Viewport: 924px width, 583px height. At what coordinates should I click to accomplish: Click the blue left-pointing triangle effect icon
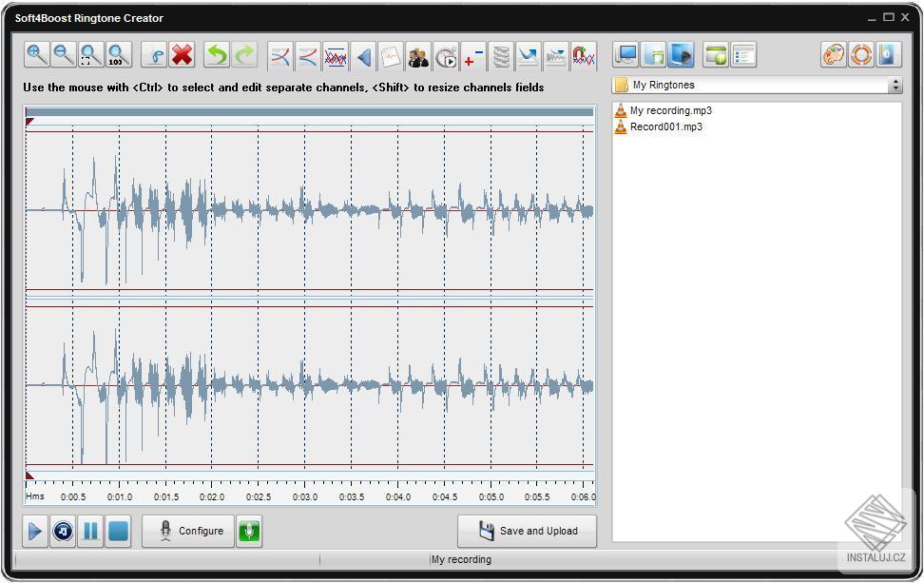(363, 57)
